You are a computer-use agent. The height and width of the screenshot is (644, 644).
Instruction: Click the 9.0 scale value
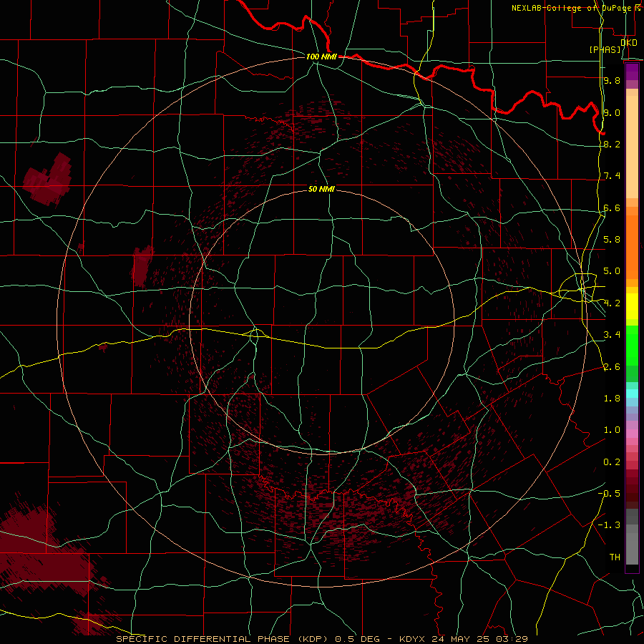click(612, 112)
